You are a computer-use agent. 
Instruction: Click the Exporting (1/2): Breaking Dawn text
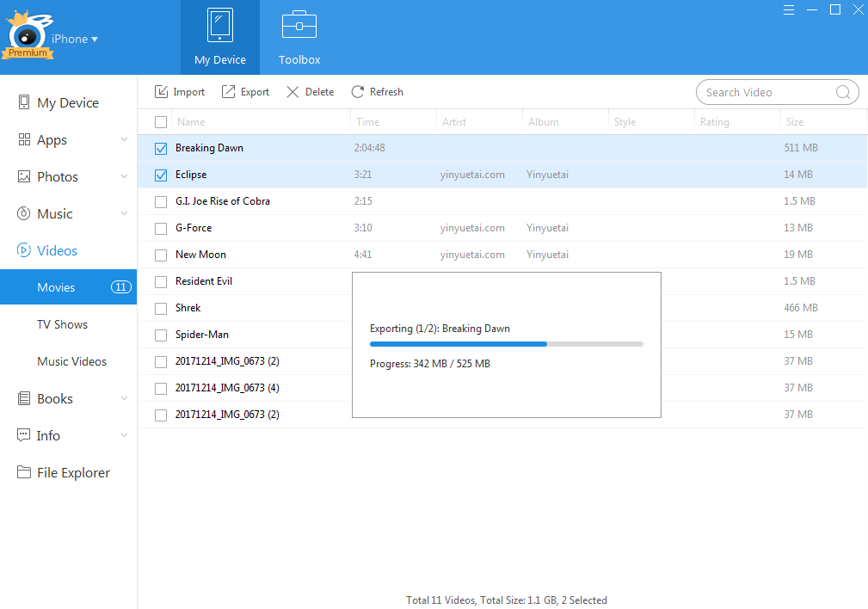click(x=440, y=329)
